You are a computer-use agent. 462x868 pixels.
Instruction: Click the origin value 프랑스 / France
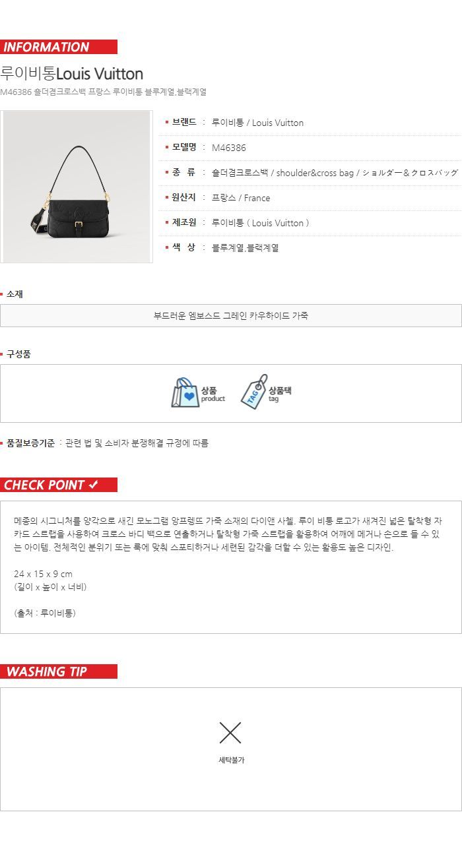pos(241,198)
